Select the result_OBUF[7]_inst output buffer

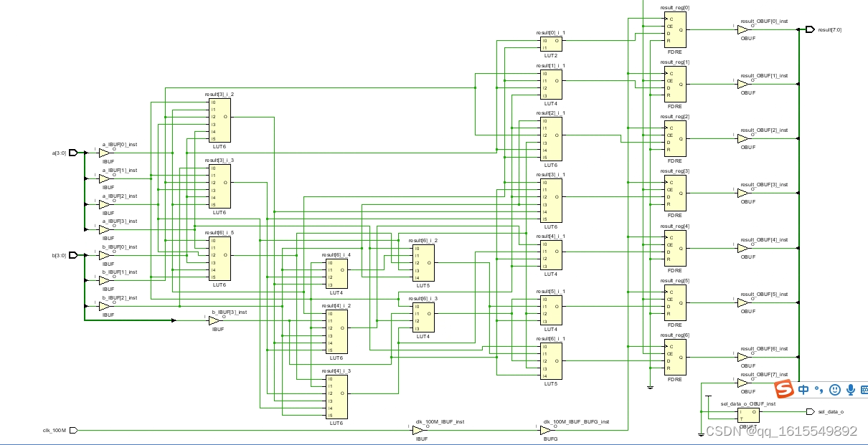click(742, 383)
